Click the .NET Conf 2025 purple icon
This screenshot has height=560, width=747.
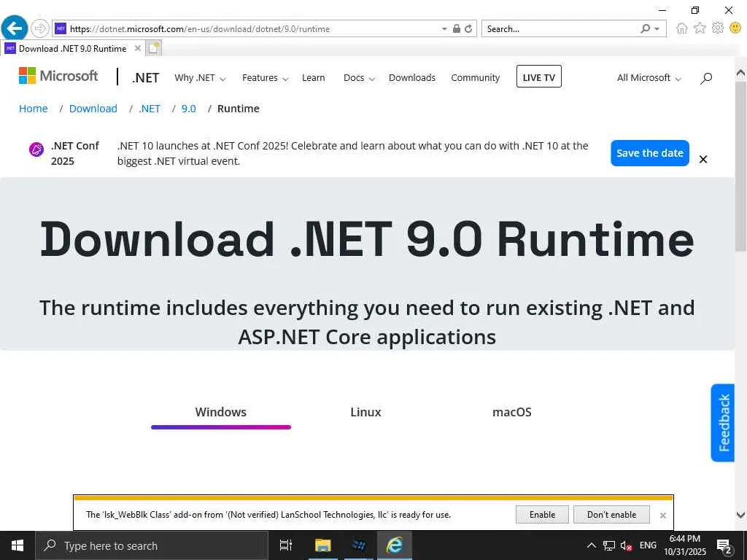(36, 149)
